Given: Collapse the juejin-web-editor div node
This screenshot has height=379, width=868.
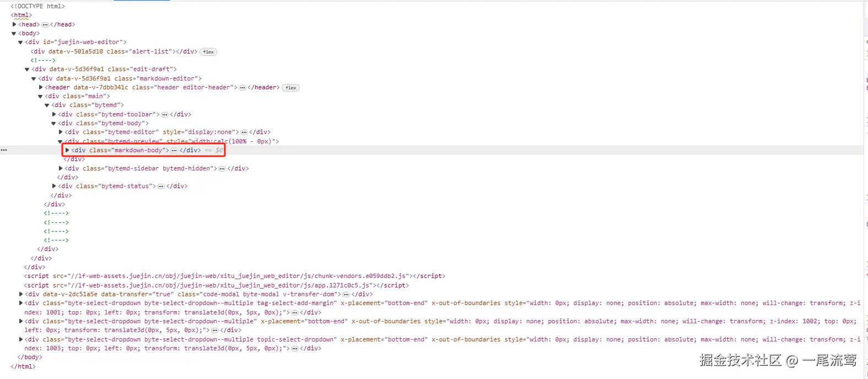Looking at the screenshot, I should pyautogui.click(x=20, y=42).
